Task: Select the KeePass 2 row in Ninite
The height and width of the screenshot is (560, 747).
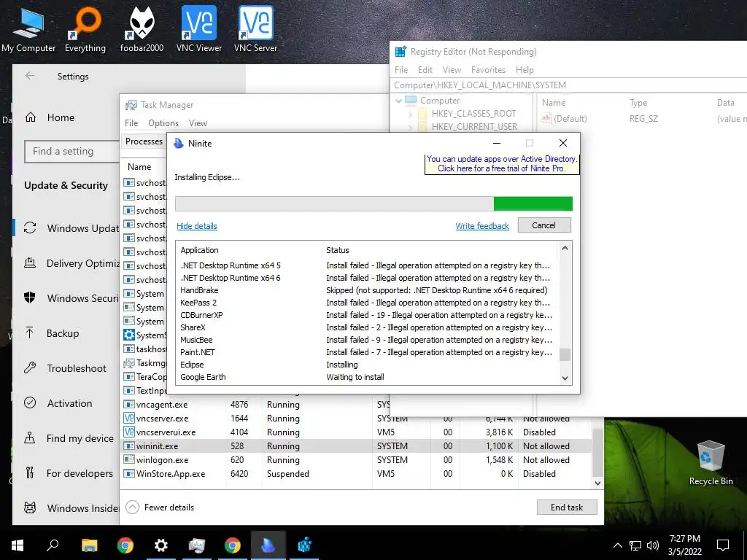Action: (x=367, y=303)
